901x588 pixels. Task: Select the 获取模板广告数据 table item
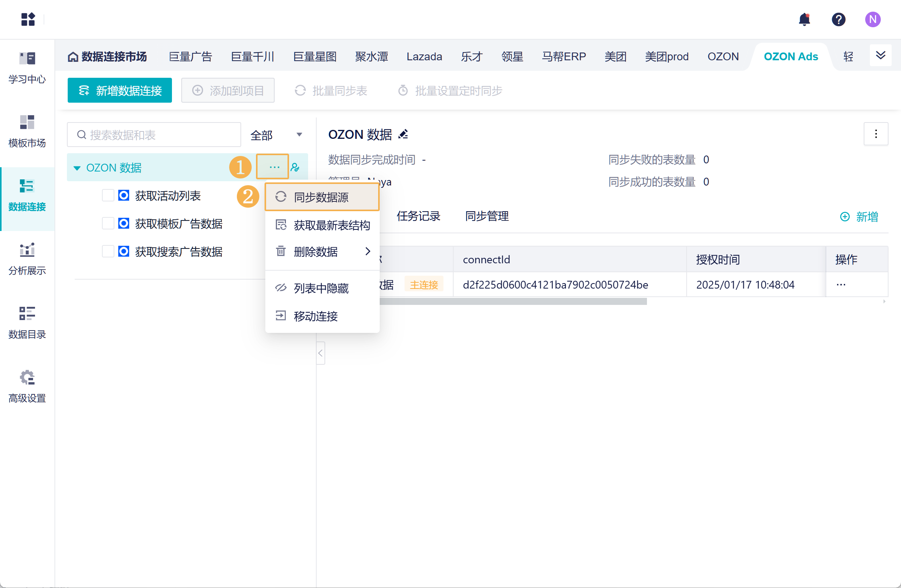(x=179, y=224)
